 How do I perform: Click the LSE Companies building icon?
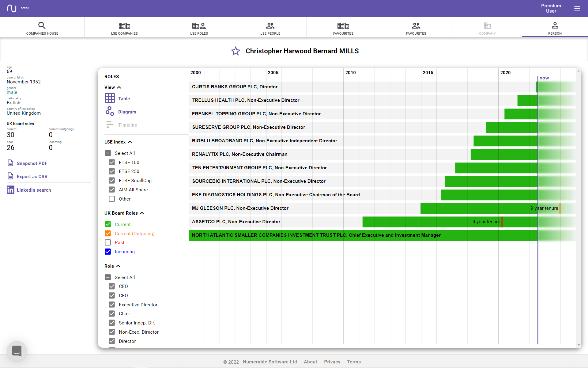(x=124, y=26)
